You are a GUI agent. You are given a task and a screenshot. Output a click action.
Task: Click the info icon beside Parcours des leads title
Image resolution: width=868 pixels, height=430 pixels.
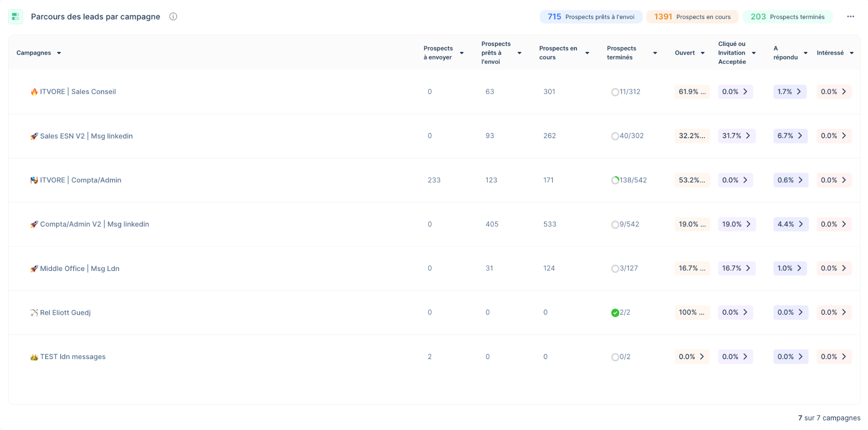173,17
